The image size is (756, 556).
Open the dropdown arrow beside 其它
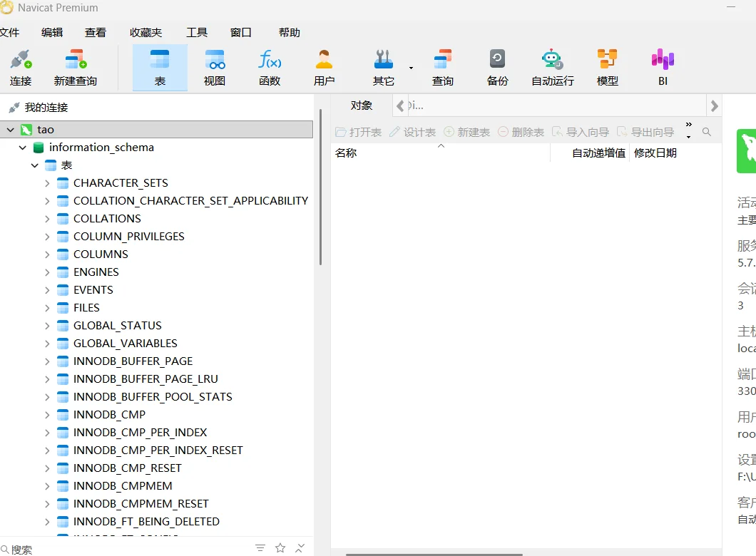411,68
